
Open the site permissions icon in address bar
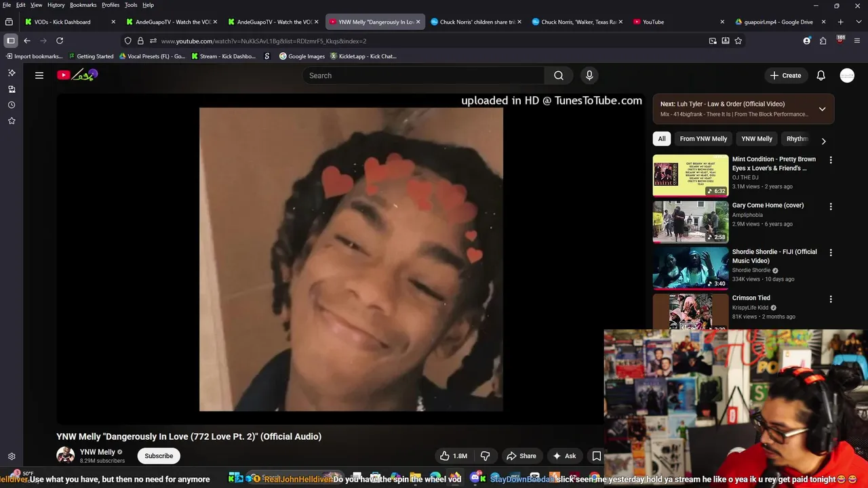click(x=153, y=41)
